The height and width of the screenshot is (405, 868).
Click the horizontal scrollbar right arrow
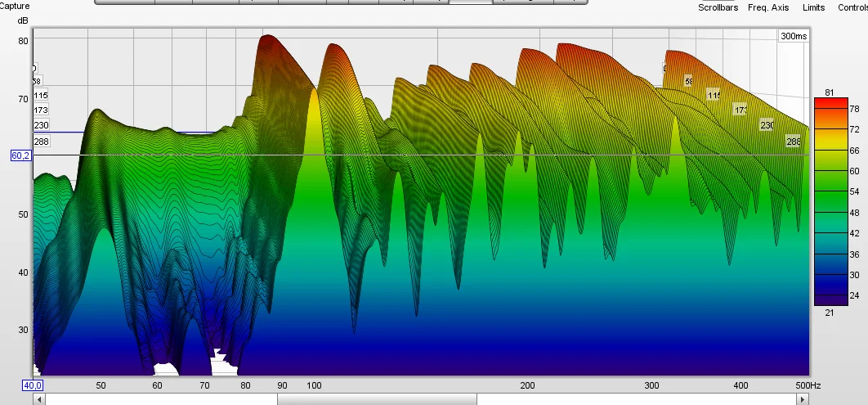point(803,399)
